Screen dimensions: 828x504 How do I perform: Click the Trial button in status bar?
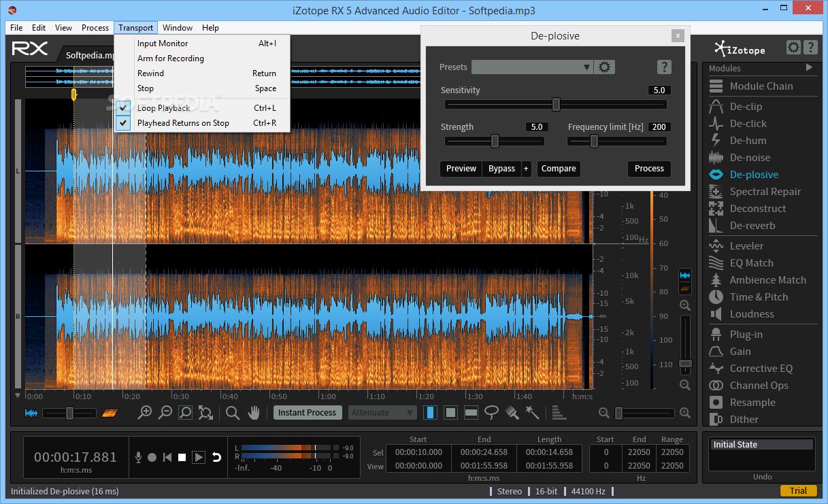(x=798, y=491)
